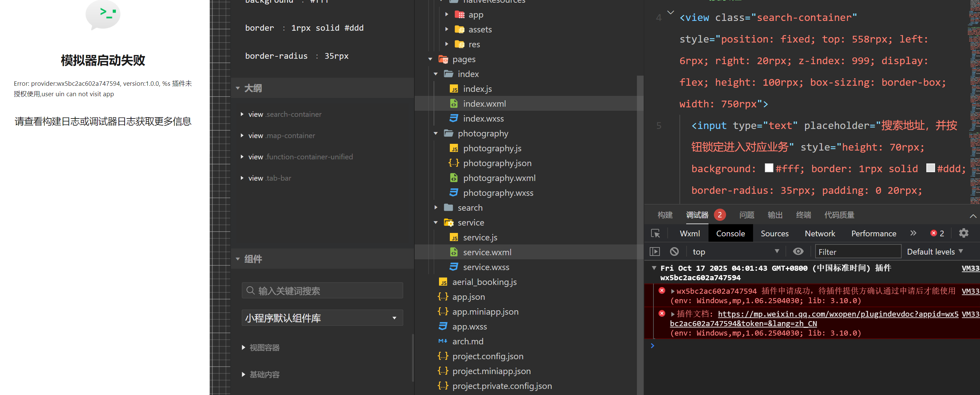Toggle the console sidebar panel icon
The width and height of the screenshot is (980, 395).
[654, 251]
